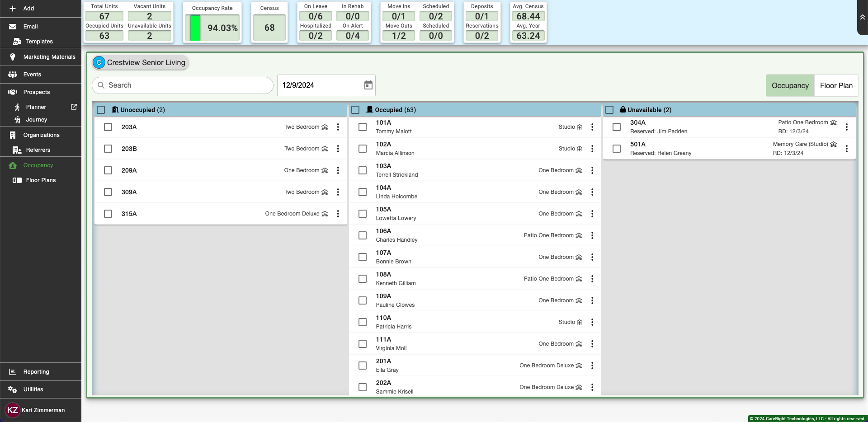Open Prospects in the sidebar
Screen dimensions: 868x422
coord(37,92)
